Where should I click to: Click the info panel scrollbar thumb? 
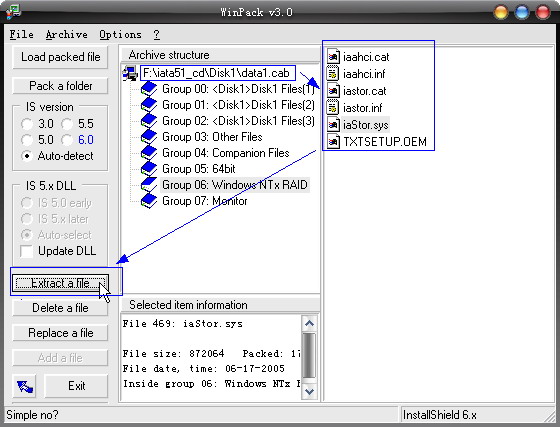click(309, 355)
